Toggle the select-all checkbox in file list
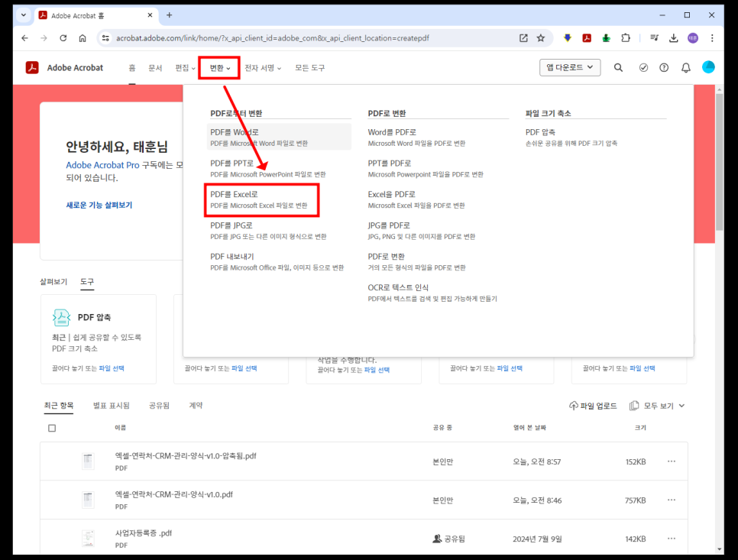Screen dimensions: 738x560 click(x=52, y=429)
